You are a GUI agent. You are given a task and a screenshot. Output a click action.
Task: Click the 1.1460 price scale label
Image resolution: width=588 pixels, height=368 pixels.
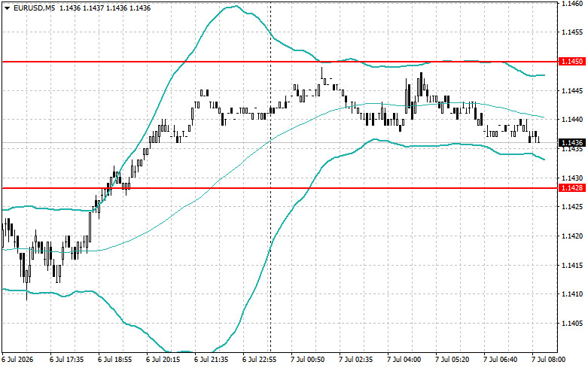pyautogui.click(x=572, y=3)
